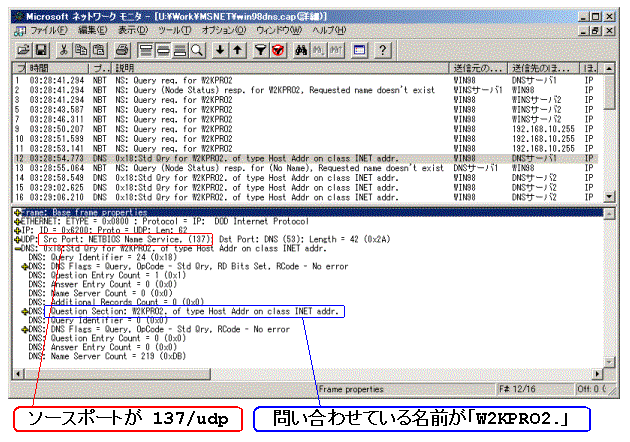Click the Save floppy disk icon
Viewport: 630px width, 442px height.
[x=41, y=50]
